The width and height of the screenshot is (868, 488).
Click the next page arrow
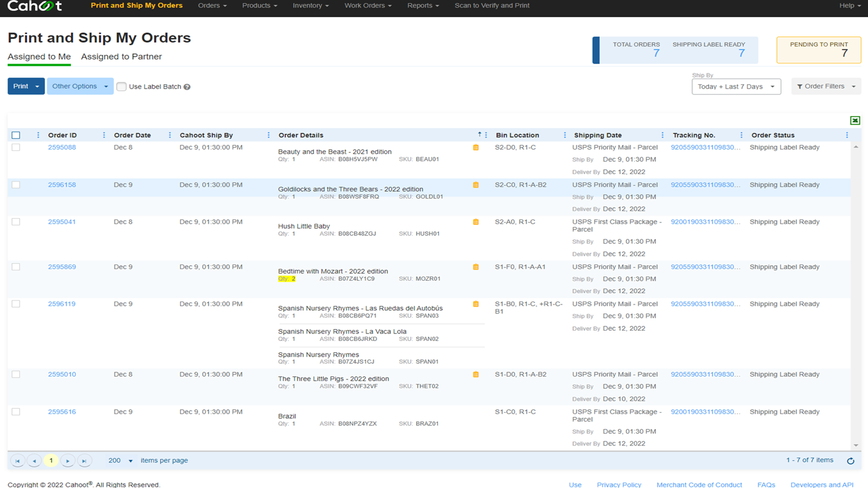coord(68,461)
